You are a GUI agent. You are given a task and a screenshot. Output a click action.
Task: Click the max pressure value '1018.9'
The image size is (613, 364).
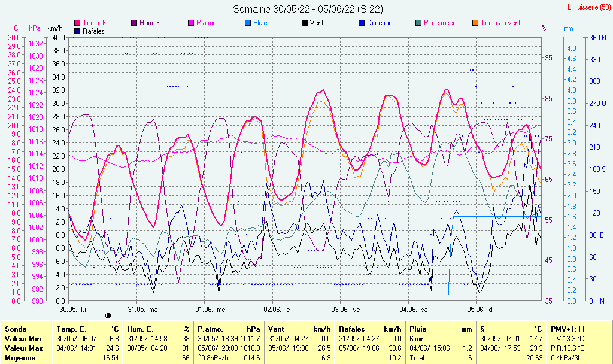250,348
